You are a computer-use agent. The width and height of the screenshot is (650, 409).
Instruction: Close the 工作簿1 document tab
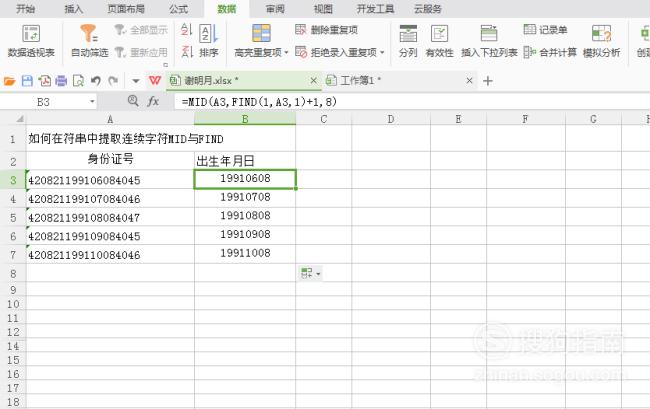click(469, 81)
